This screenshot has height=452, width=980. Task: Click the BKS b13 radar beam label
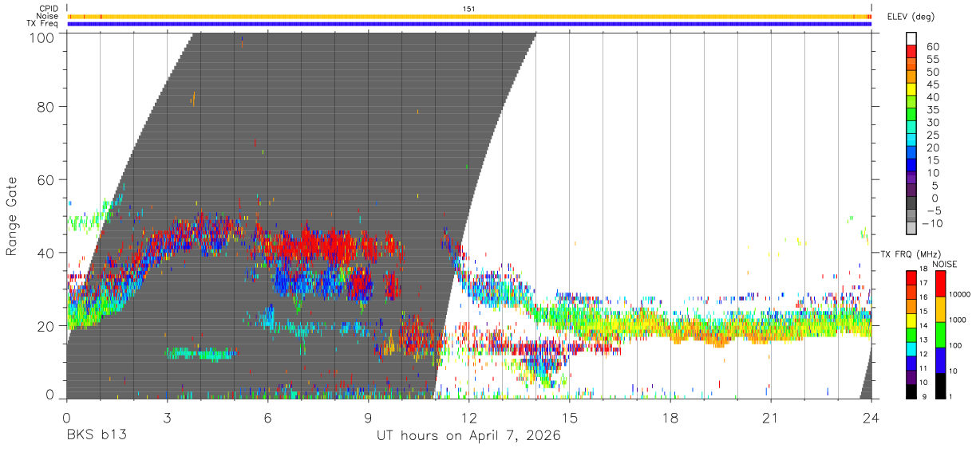pos(96,435)
